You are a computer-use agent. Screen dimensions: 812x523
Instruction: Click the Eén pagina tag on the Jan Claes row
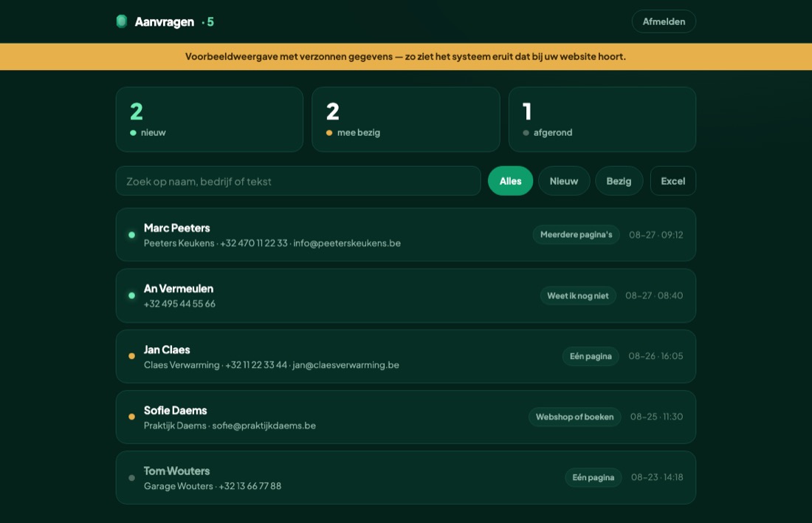[x=591, y=356]
